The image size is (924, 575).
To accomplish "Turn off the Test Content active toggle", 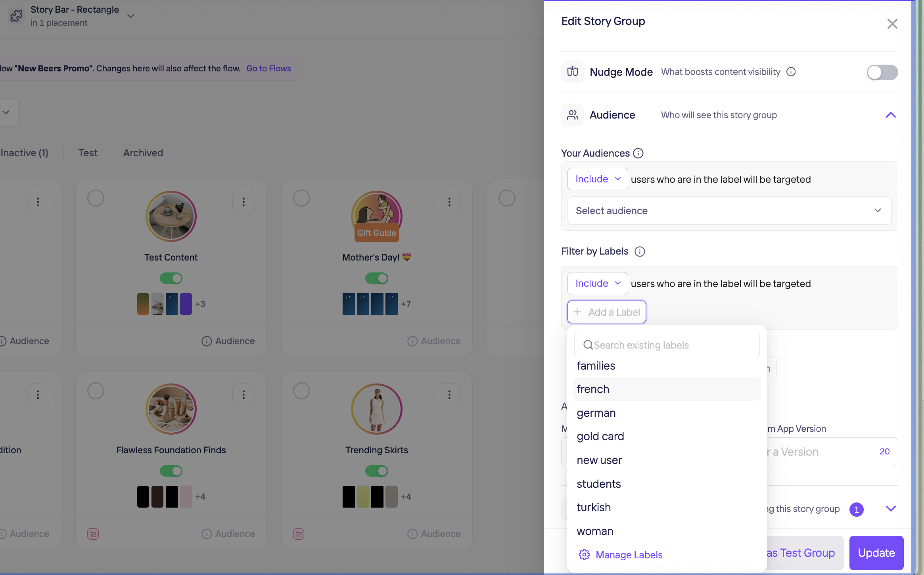I will [171, 278].
